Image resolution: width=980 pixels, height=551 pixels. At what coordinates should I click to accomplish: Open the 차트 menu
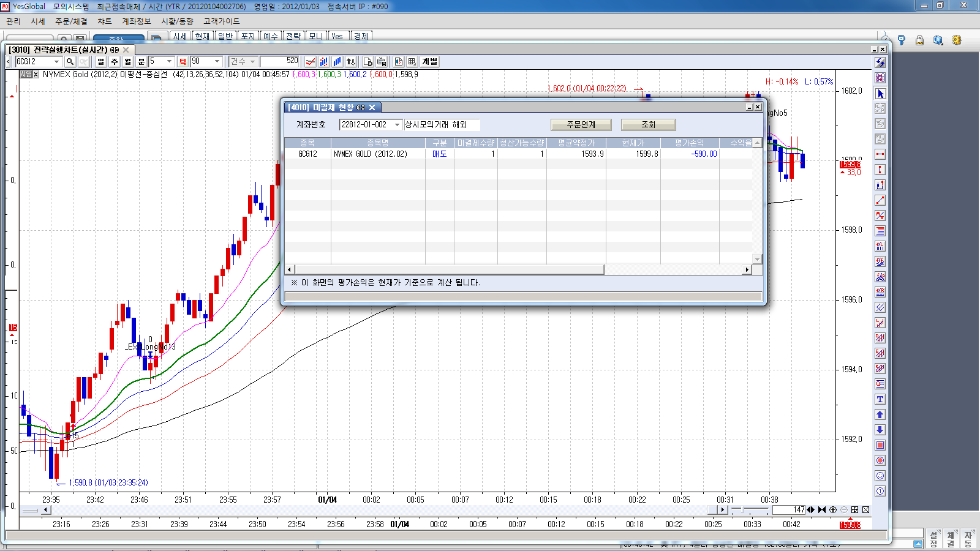(105, 21)
